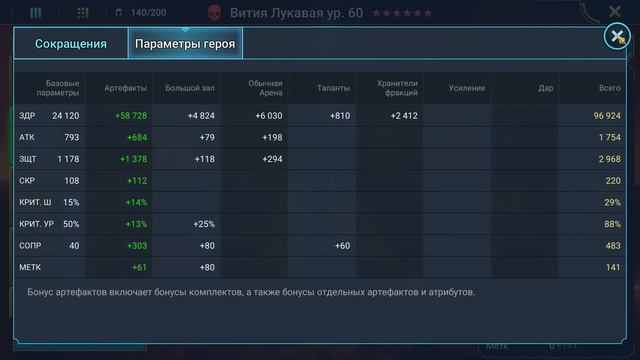Click talents health bonus +810
Image resolution: width=640 pixels, height=360 pixels.
pos(340,116)
